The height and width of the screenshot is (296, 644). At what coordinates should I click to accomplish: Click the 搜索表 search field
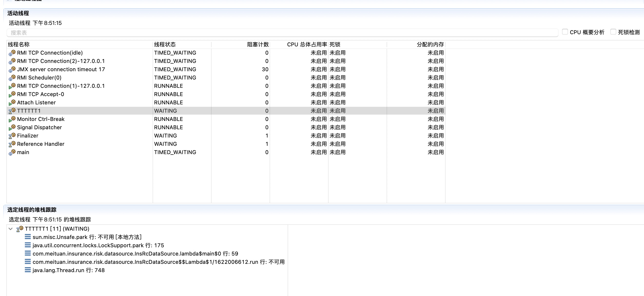pyautogui.click(x=282, y=33)
